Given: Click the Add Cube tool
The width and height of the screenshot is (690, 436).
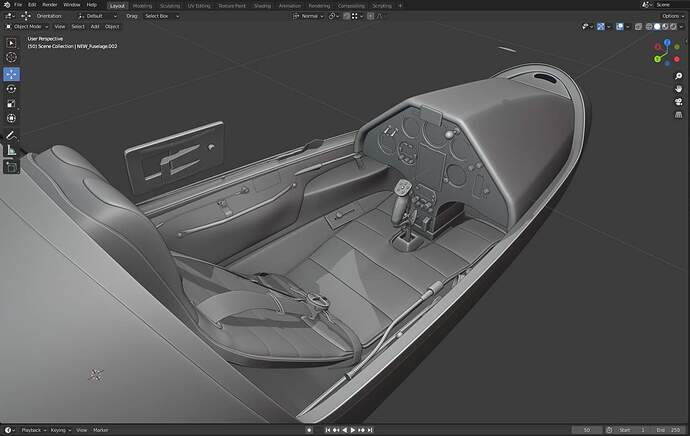Looking at the screenshot, I should click(x=12, y=166).
